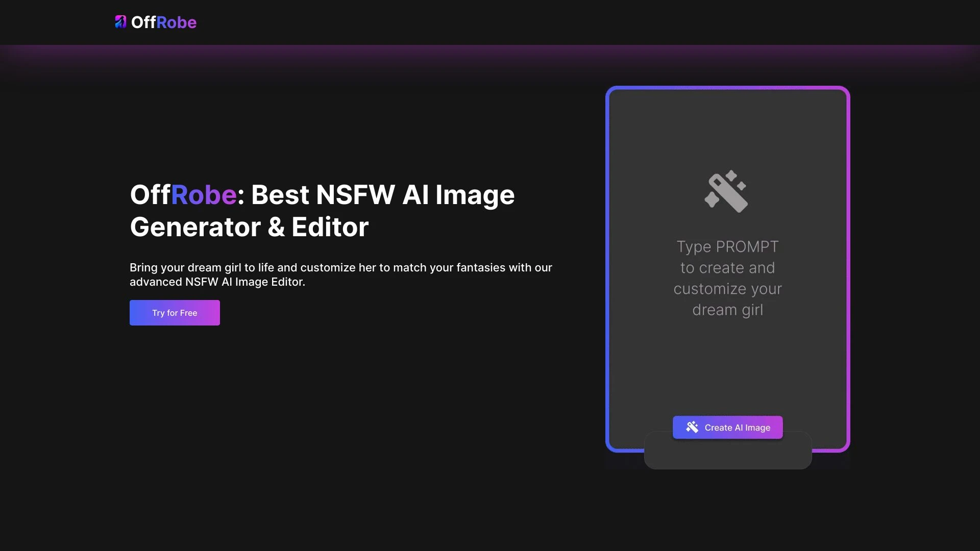Click the gradient fill of the Try for Free button
The image size is (980, 551).
point(174,313)
